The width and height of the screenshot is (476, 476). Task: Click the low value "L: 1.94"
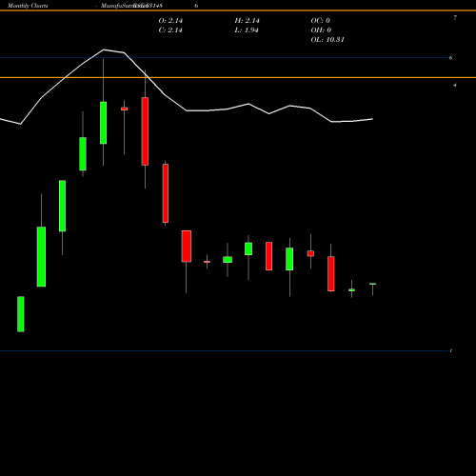coord(247,30)
